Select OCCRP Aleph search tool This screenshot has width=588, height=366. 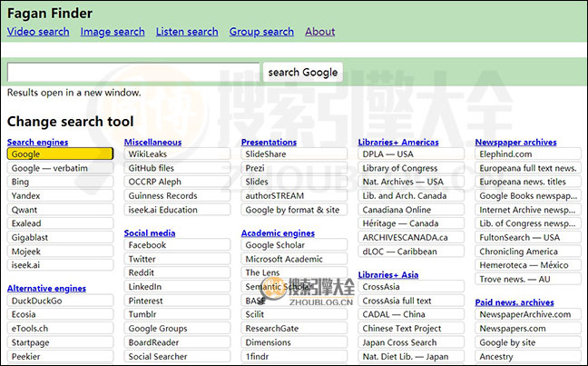point(177,182)
